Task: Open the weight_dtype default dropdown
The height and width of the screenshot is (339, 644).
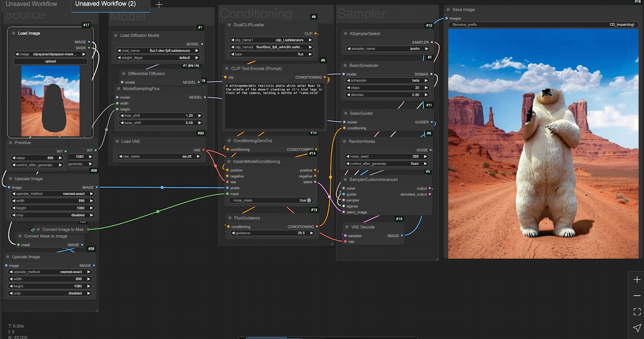Action: pos(158,58)
